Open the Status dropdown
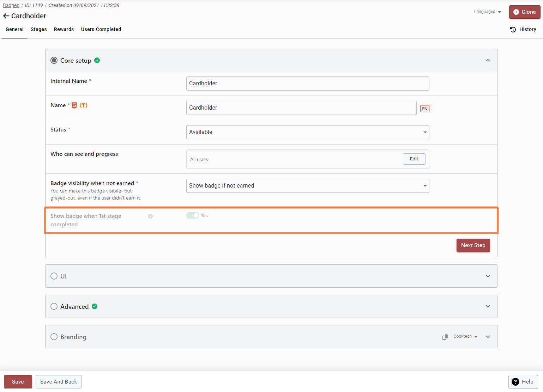Image resolution: width=543 pixels, height=392 pixels. [307, 132]
